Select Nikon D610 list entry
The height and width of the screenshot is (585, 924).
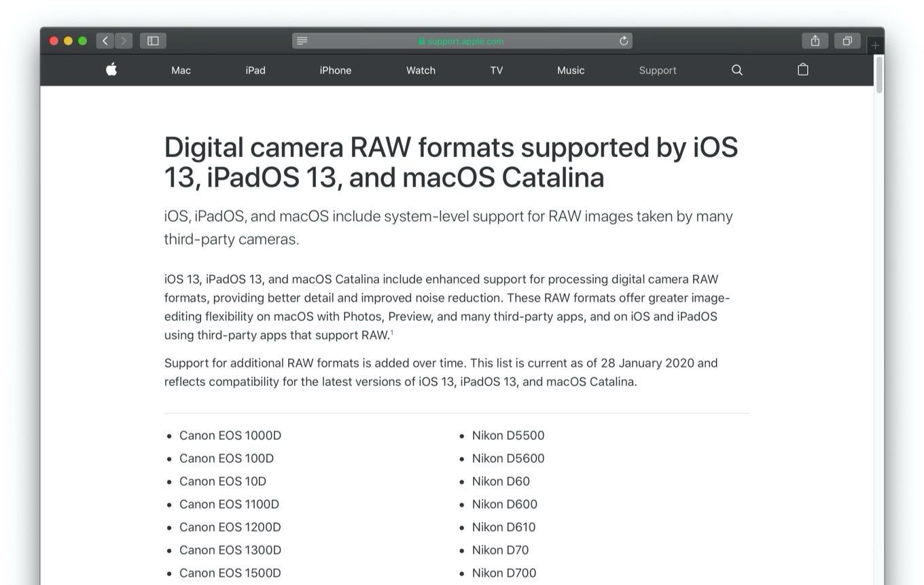click(504, 527)
